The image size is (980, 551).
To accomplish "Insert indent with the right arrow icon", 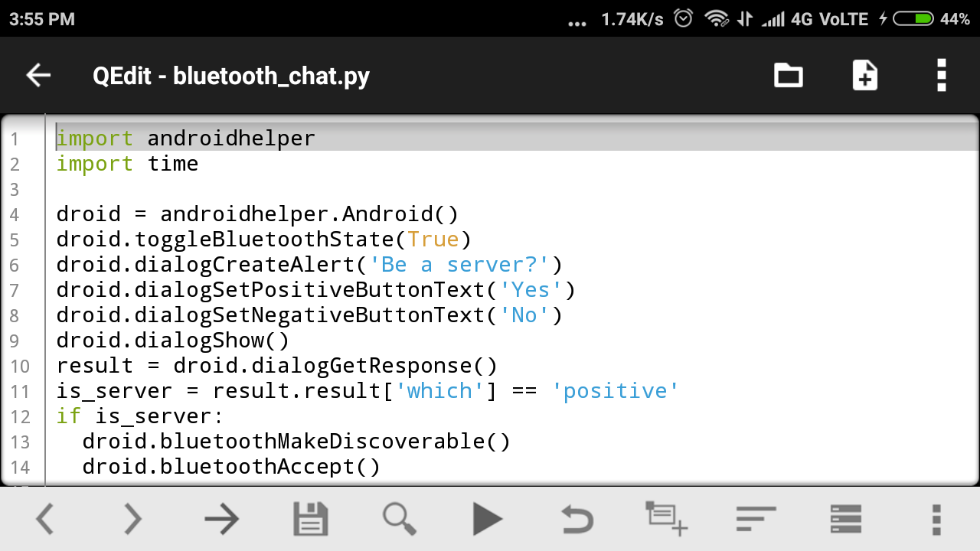I will [x=222, y=520].
